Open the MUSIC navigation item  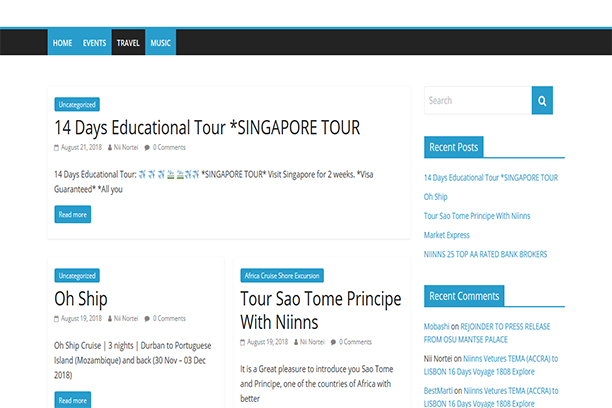(160, 43)
